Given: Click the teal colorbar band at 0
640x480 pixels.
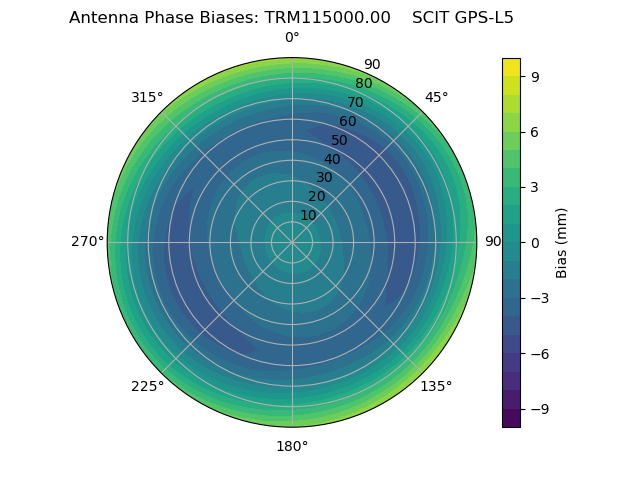Looking at the screenshot, I should tap(511, 243).
